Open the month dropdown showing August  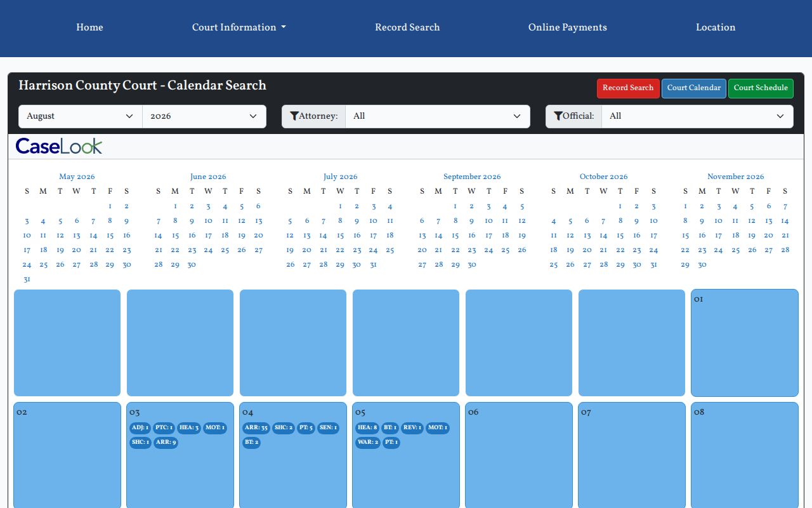click(81, 116)
